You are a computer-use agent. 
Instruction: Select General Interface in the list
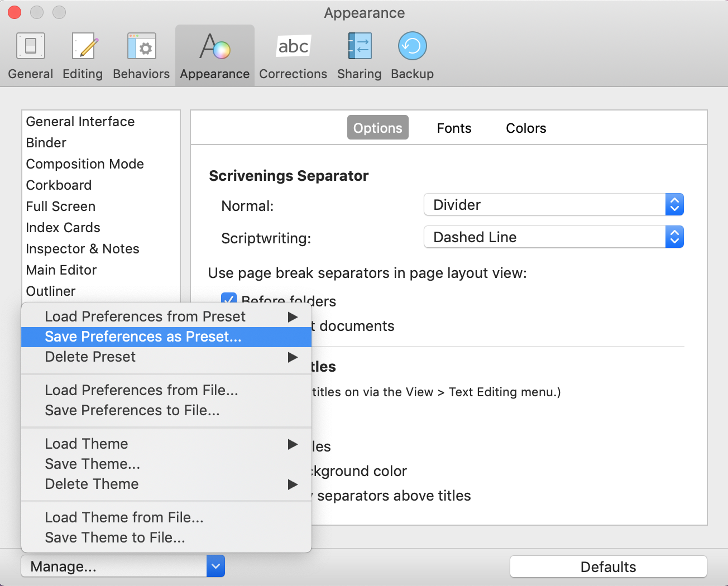tap(101, 122)
